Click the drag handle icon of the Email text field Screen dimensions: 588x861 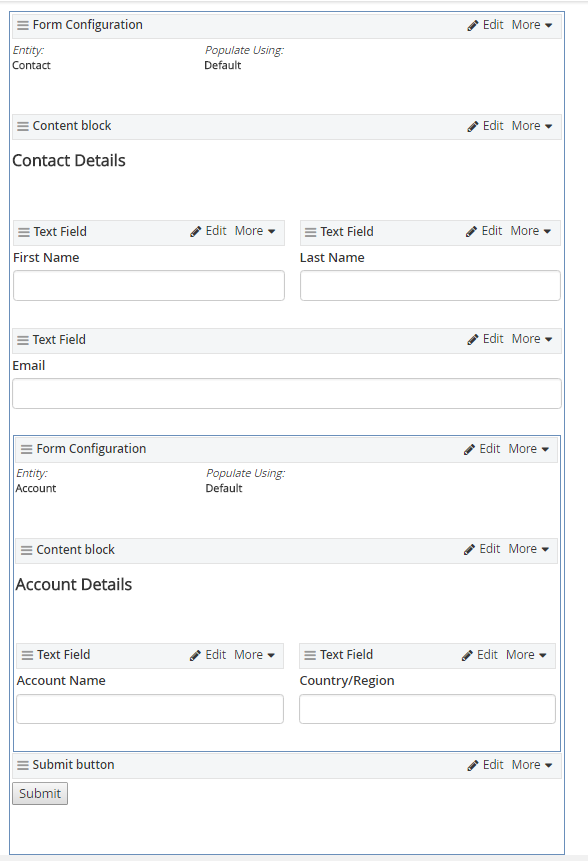pyautogui.click(x=23, y=340)
